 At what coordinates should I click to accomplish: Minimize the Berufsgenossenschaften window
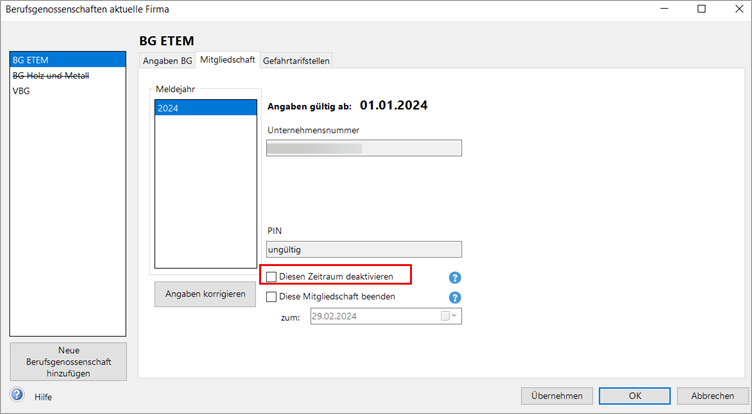(x=664, y=9)
